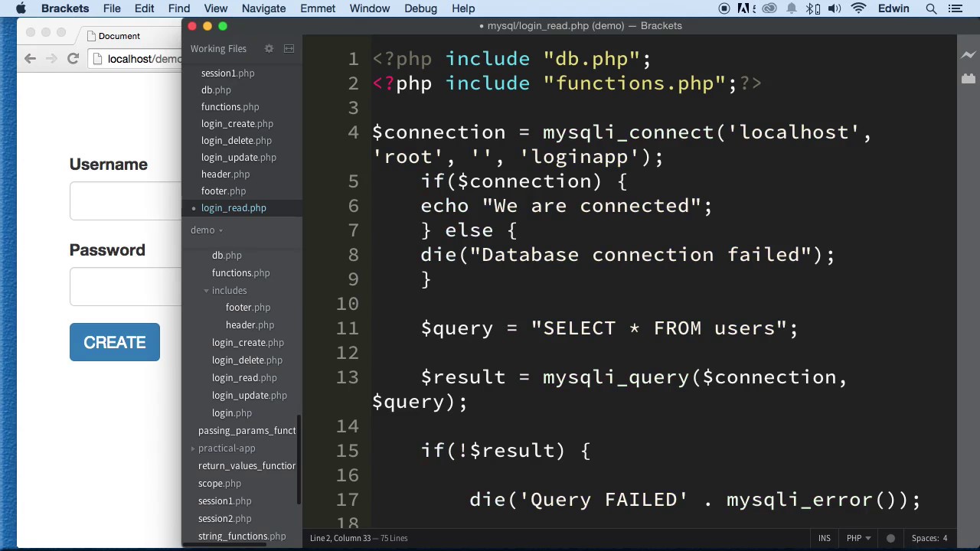Open the Brackets application menu
The height and width of the screenshot is (551, 980).
(65, 8)
